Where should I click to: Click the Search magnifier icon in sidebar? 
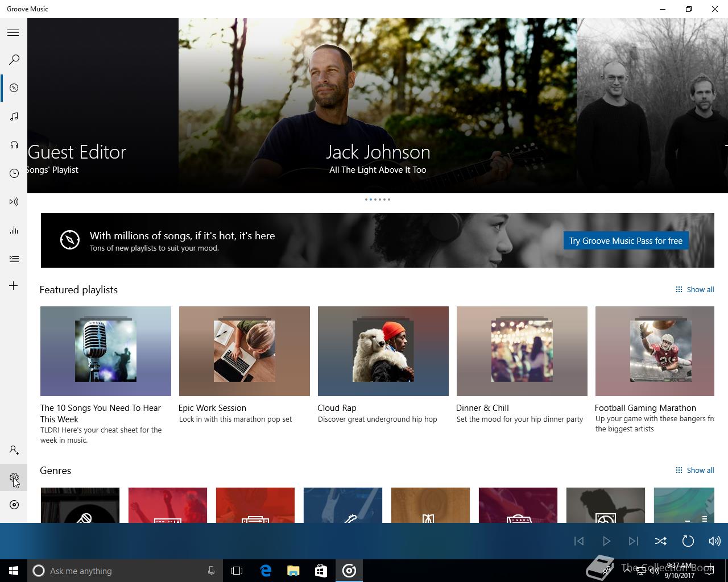tap(14, 60)
